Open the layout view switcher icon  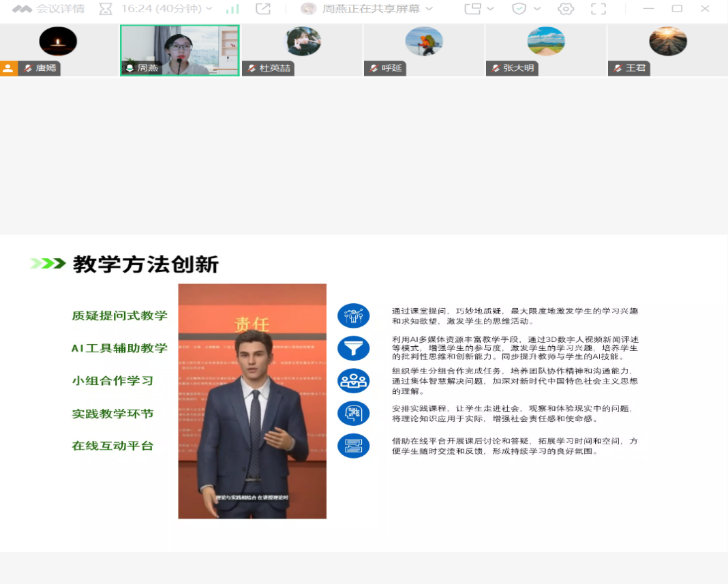pyautogui.click(x=472, y=9)
